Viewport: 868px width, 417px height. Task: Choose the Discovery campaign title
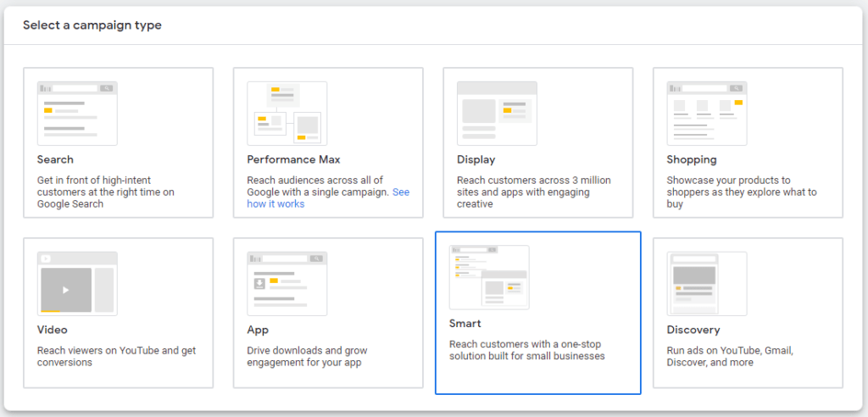(693, 330)
